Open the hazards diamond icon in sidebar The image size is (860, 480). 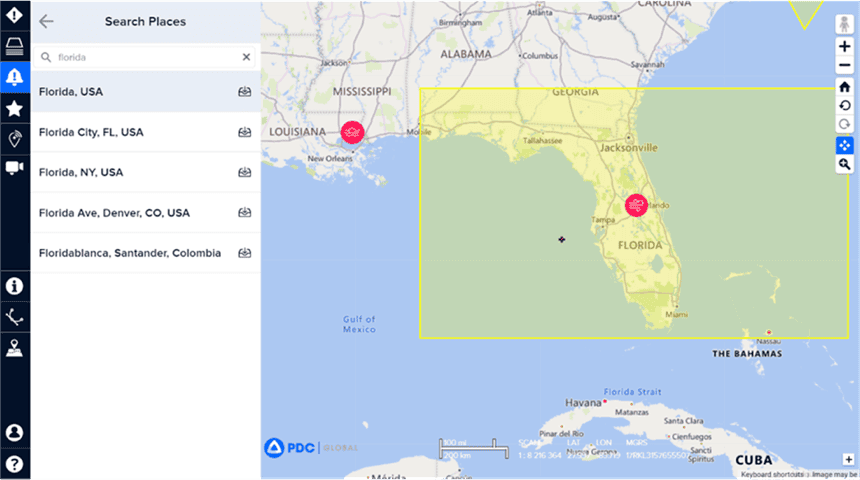(x=14, y=15)
